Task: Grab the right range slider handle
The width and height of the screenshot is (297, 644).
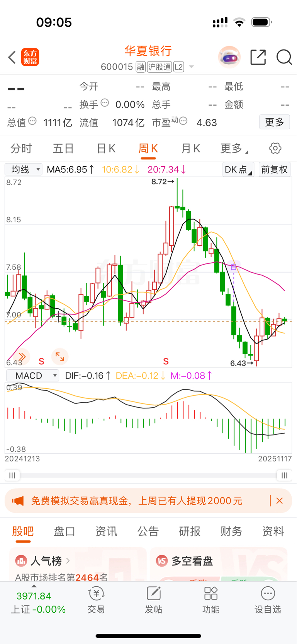Action: tap(284, 475)
